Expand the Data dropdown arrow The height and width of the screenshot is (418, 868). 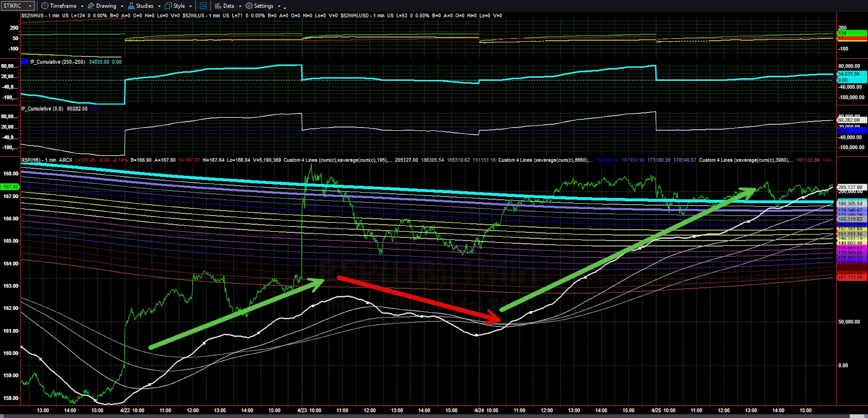(240, 7)
